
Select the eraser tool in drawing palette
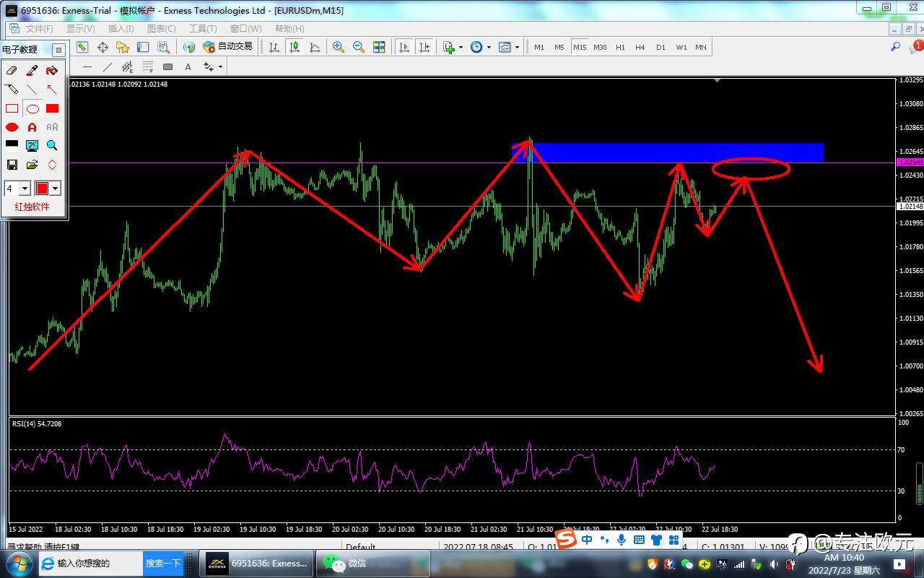pos(12,71)
